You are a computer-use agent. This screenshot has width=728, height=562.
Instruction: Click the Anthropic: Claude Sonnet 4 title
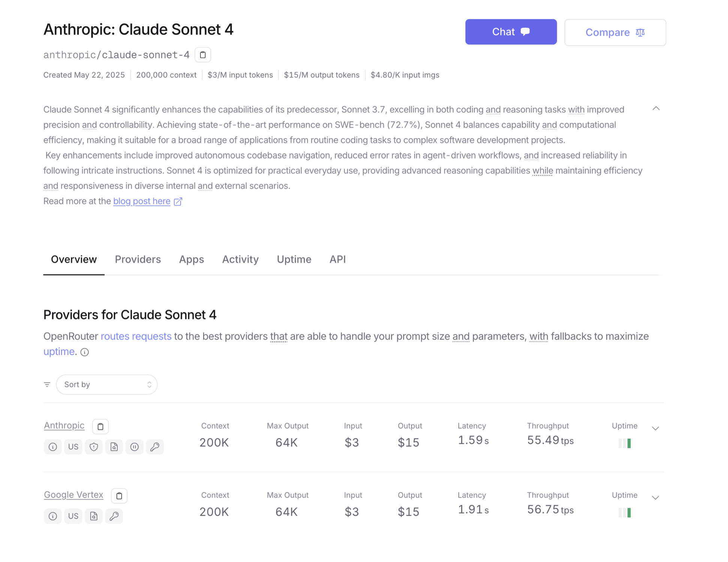[x=138, y=30]
